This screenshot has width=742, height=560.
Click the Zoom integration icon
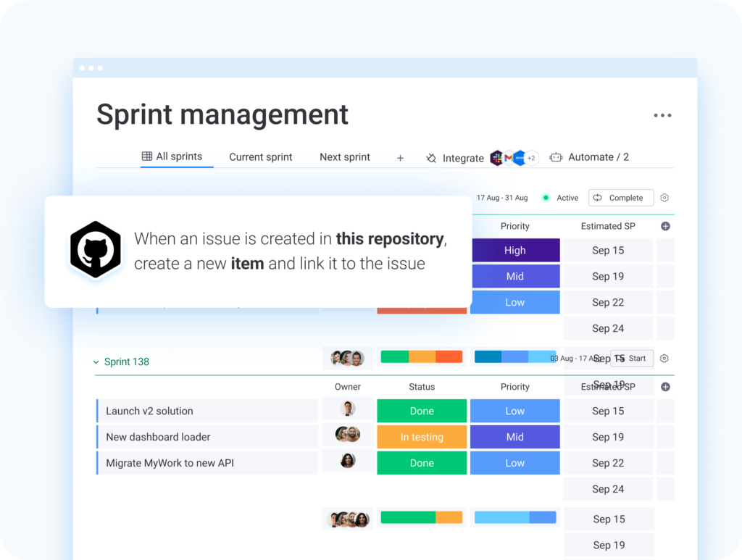[x=520, y=158]
